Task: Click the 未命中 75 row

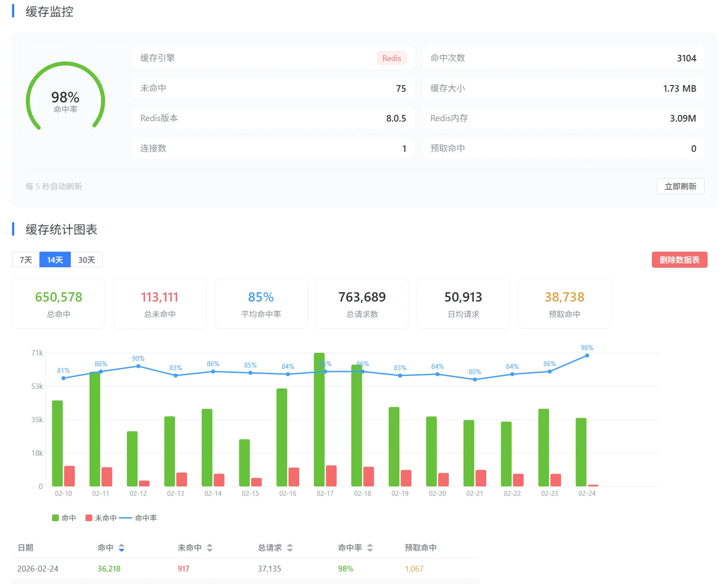Action: 273,88
